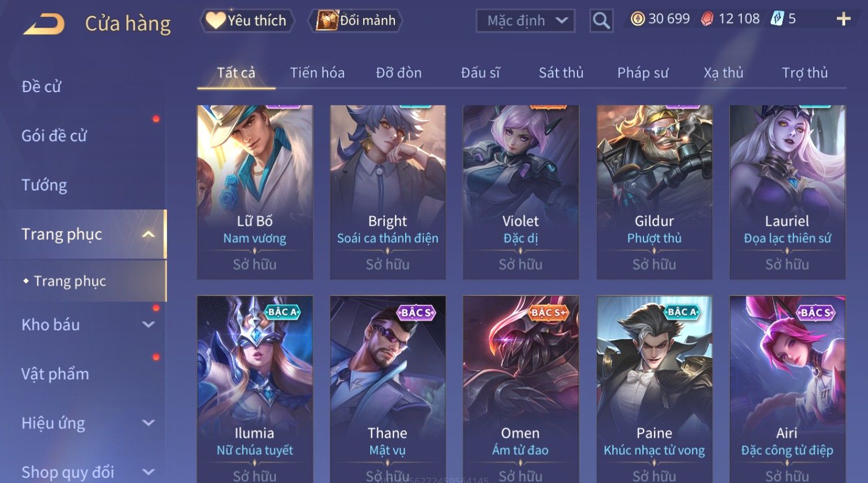This screenshot has height=483, width=868.
Task: Open the Lữ Bố Nam vương skin
Action: [254, 192]
